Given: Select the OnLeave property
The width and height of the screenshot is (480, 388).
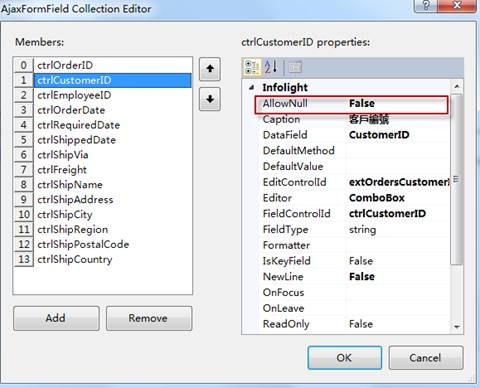Looking at the screenshot, I should click(283, 308).
